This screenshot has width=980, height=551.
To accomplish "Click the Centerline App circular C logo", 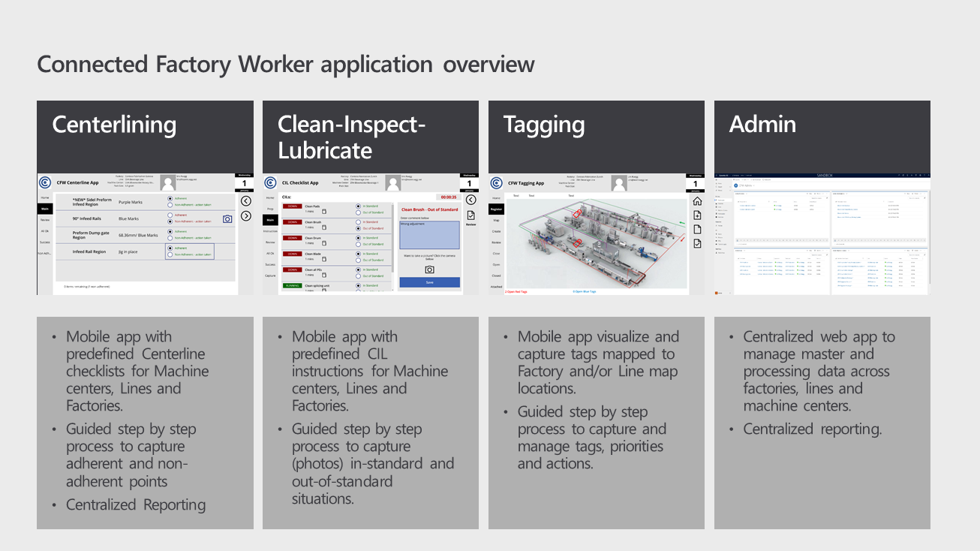I will [45, 182].
